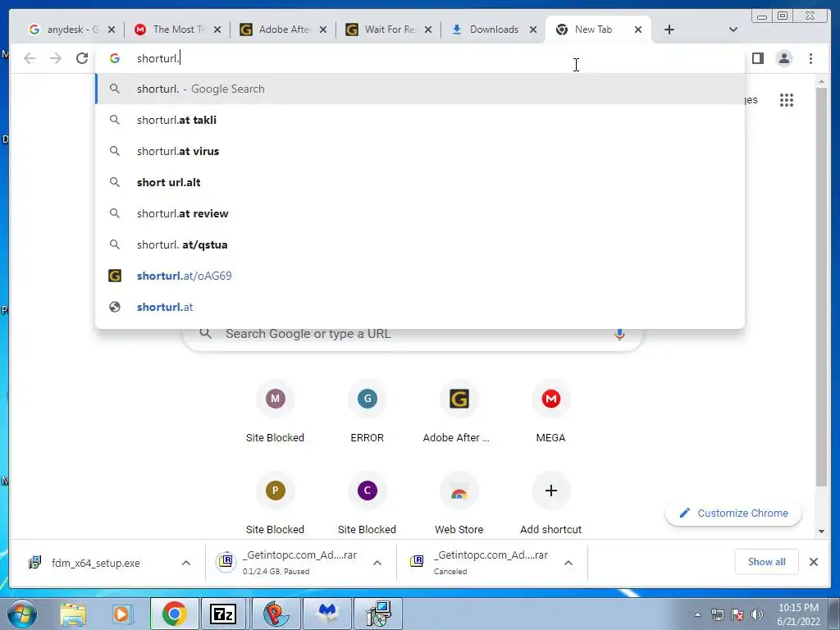Open the Google apps grid
840x630 pixels.
tap(786, 99)
